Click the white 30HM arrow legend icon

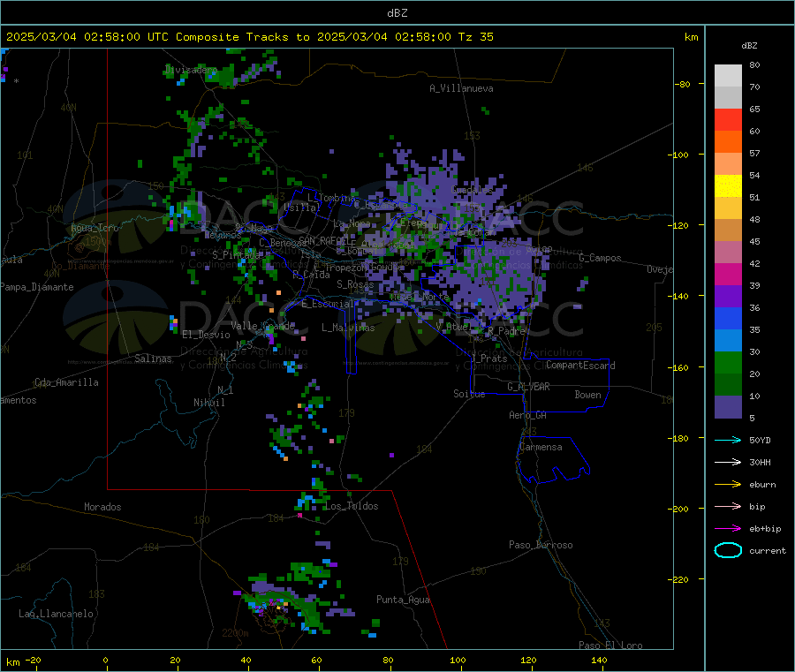(x=728, y=462)
